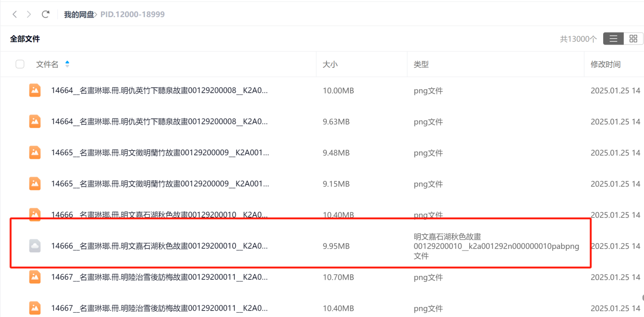This screenshot has height=317, width=644.
Task: Select the 14665 明文徵明蘭竹 file sized 9.48MB
Action: click(160, 153)
